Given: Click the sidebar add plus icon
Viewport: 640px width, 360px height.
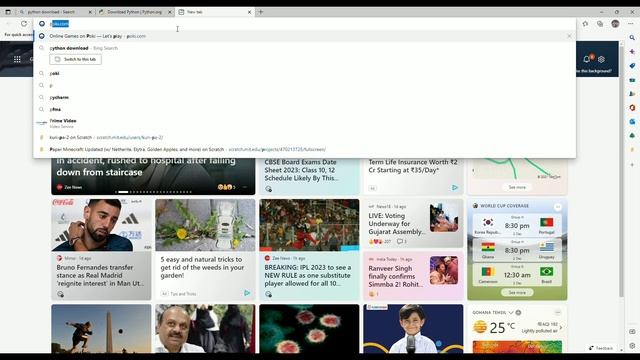Looking at the screenshot, I should pos(632,165).
